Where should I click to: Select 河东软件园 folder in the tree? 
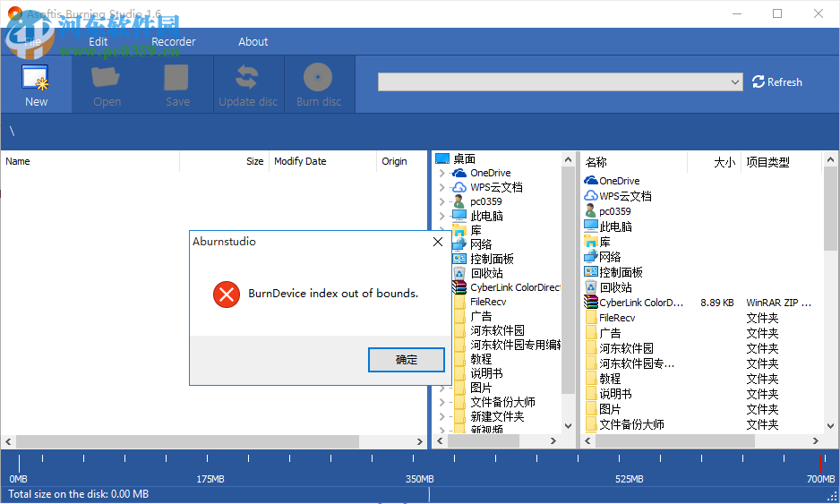[497, 330]
